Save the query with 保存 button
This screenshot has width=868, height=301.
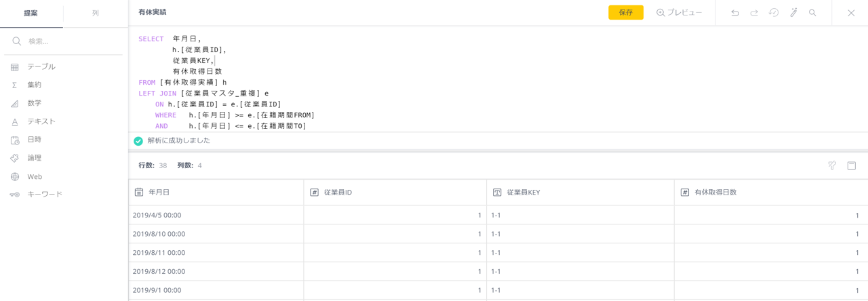pyautogui.click(x=626, y=12)
